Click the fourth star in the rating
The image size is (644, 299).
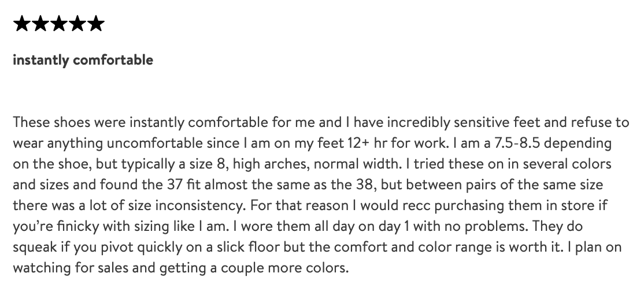coord(76,24)
